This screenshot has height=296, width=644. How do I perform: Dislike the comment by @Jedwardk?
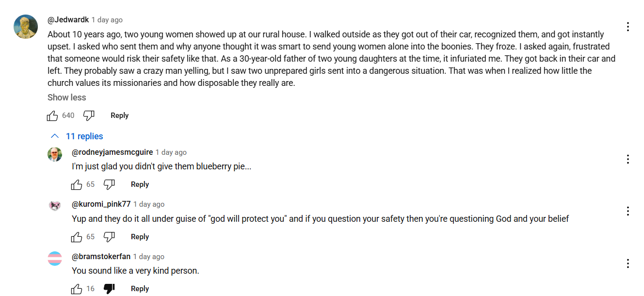(89, 115)
